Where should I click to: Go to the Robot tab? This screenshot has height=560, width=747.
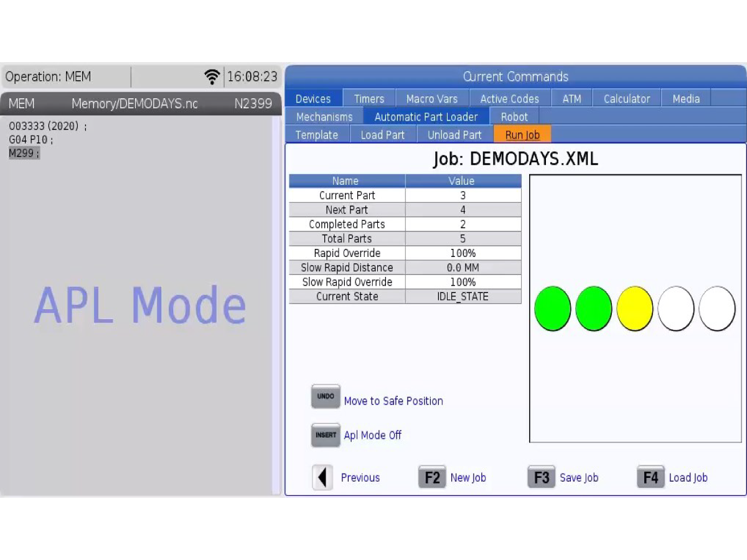pos(514,117)
